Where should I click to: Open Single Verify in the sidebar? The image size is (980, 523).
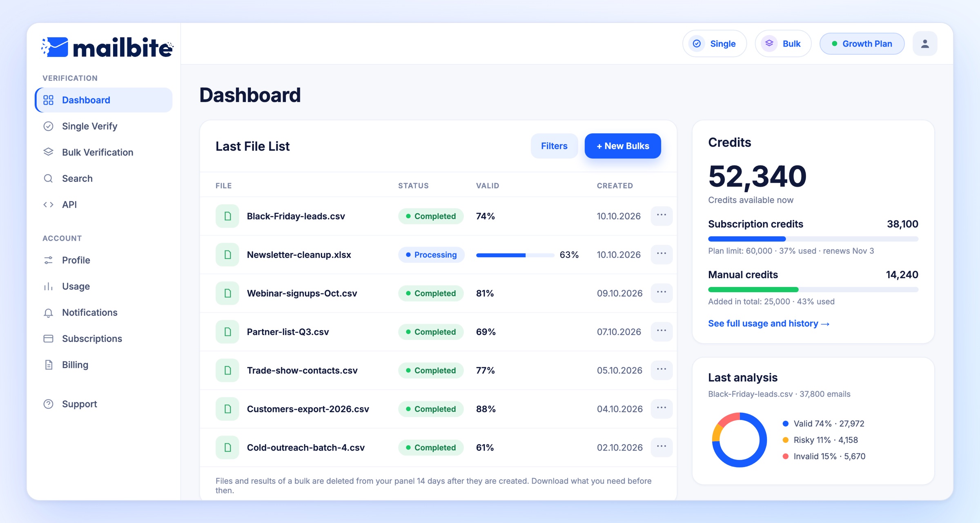pos(104,126)
